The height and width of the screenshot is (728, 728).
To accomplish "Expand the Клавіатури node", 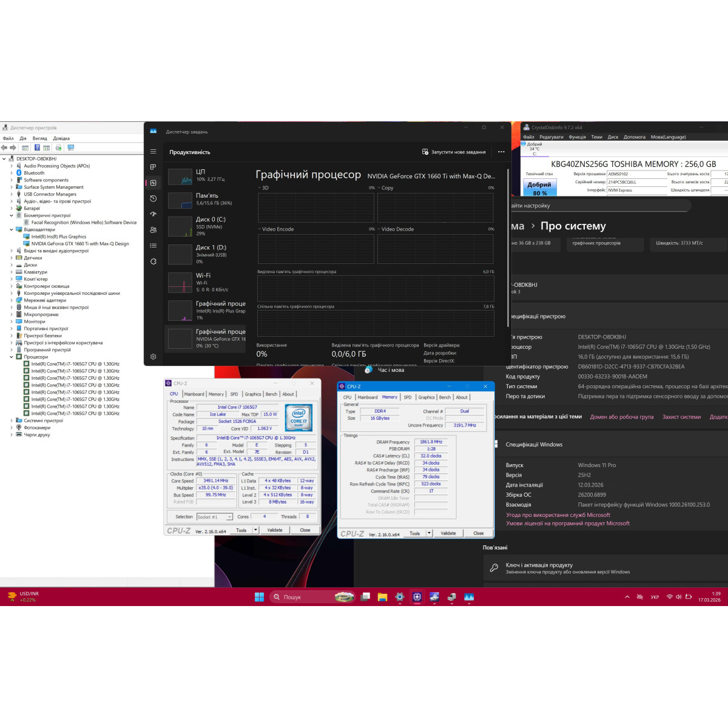I will (x=12, y=272).
